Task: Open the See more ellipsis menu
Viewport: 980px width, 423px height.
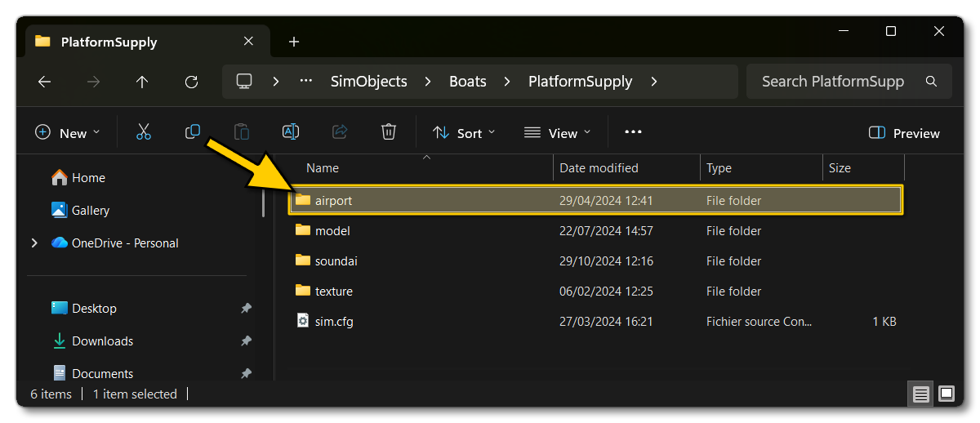Action: (633, 132)
